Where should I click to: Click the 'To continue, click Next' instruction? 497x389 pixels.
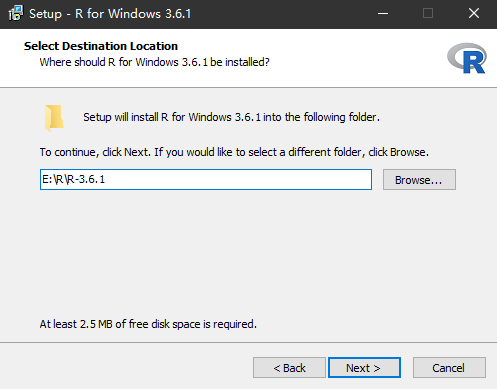pos(234,152)
